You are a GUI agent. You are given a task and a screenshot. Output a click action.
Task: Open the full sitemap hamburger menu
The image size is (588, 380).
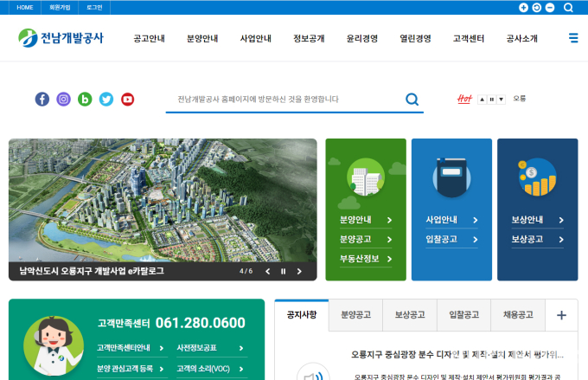pyautogui.click(x=573, y=38)
